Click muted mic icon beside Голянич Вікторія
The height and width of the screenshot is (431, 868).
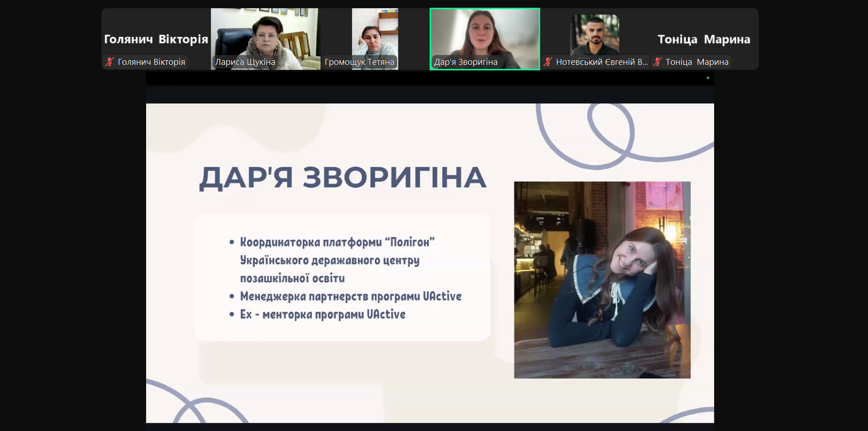pos(110,62)
